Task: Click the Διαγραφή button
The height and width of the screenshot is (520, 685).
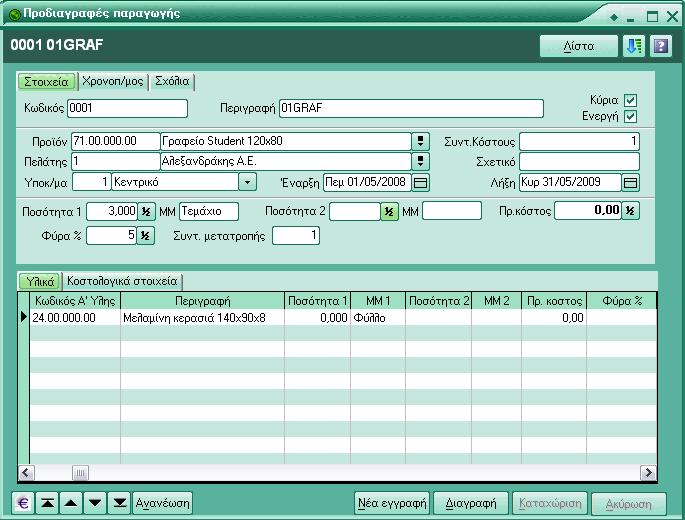Action: [x=471, y=503]
